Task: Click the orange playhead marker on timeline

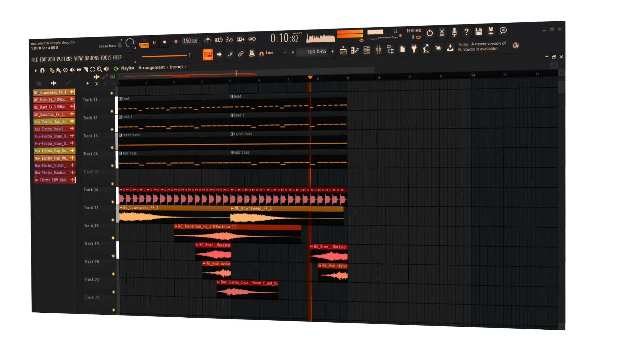Action: [x=310, y=78]
